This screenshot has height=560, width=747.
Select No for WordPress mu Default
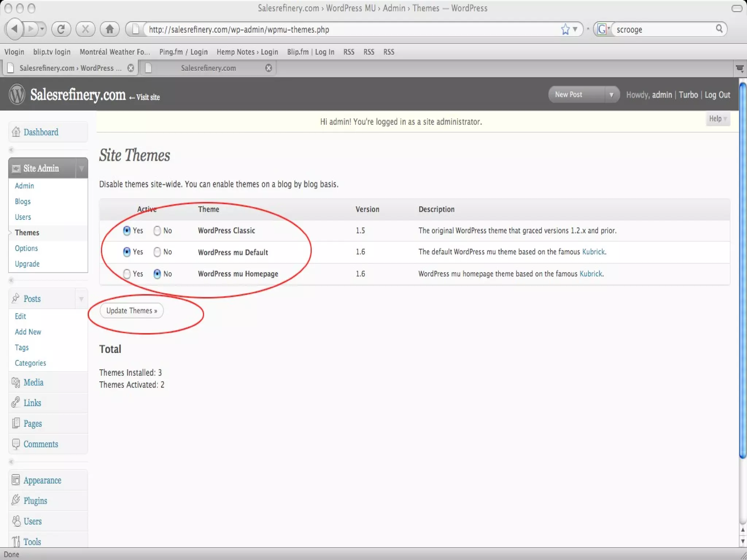coord(157,252)
